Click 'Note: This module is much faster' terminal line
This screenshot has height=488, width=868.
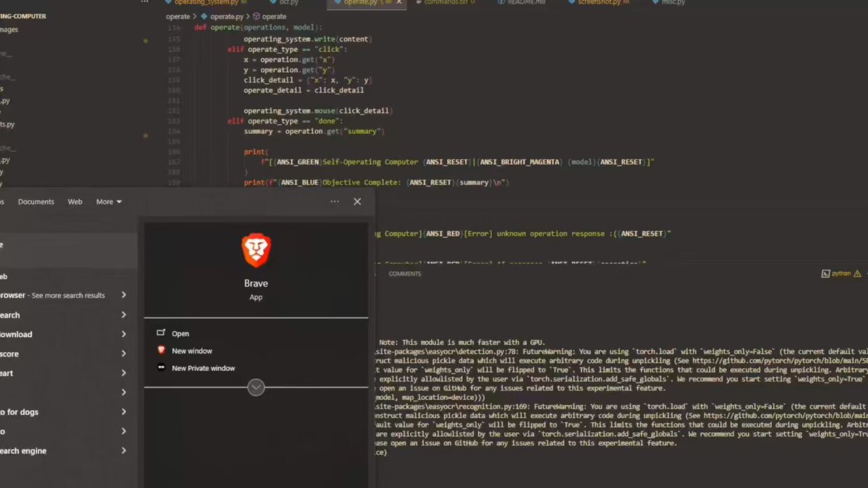point(463,341)
